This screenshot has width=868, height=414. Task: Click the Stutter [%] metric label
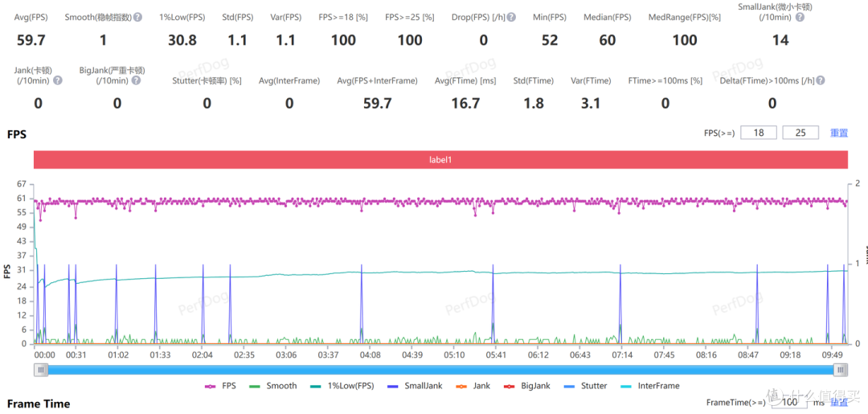tap(207, 81)
